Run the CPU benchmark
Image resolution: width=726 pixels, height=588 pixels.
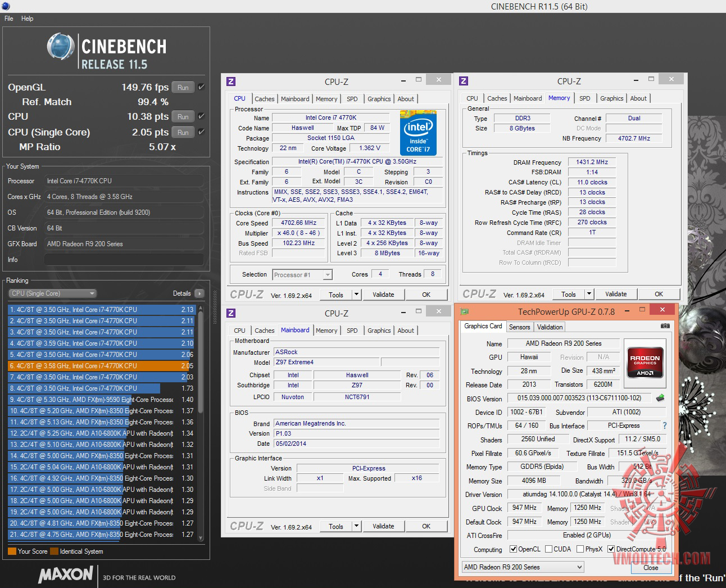click(x=183, y=116)
